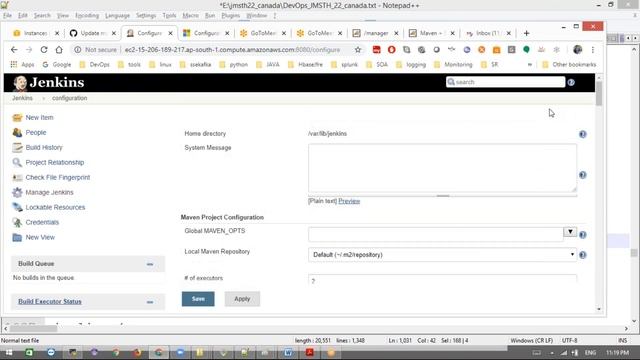Switch to Instances browser tab
The height and width of the screenshot is (360, 640).
coord(35,33)
